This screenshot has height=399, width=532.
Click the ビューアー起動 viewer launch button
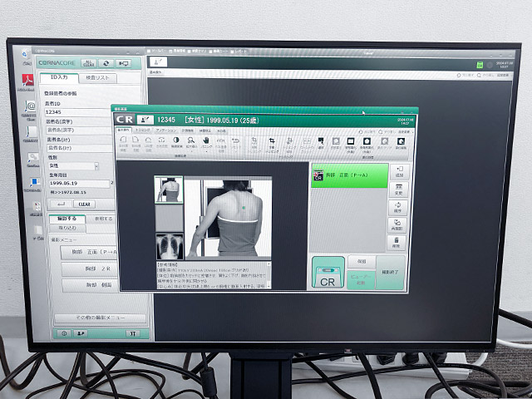pyautogui.click(x=361, y=280)
